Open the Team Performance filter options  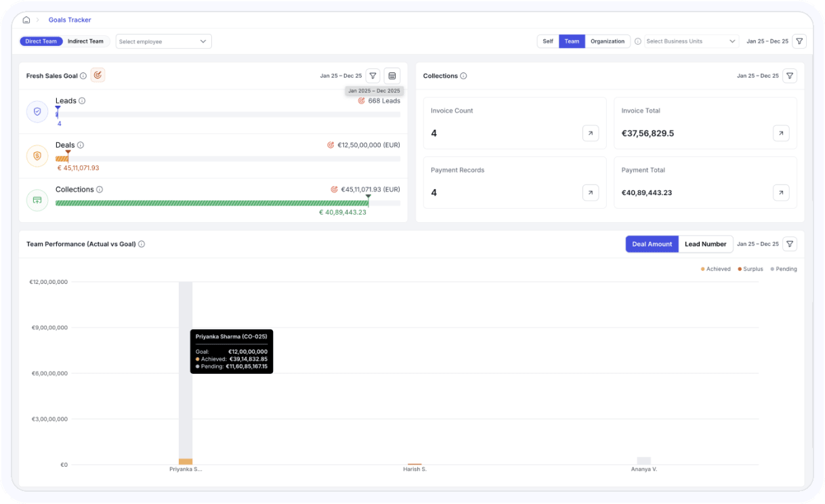(790, 244)
